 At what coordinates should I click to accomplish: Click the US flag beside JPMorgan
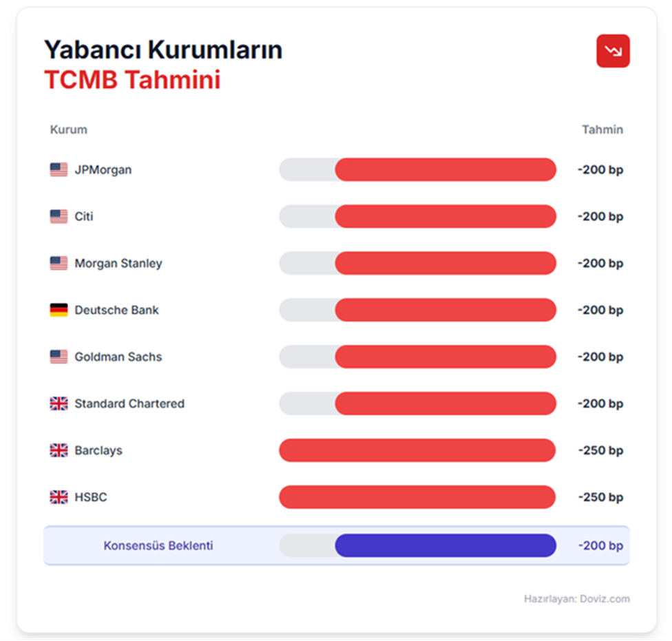click(59, 170)
